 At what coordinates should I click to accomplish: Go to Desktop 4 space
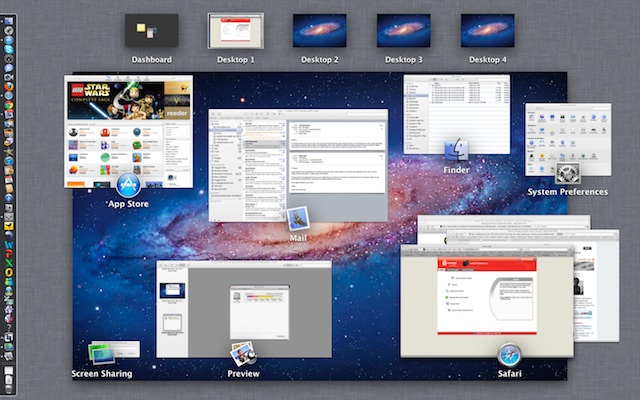487,31
